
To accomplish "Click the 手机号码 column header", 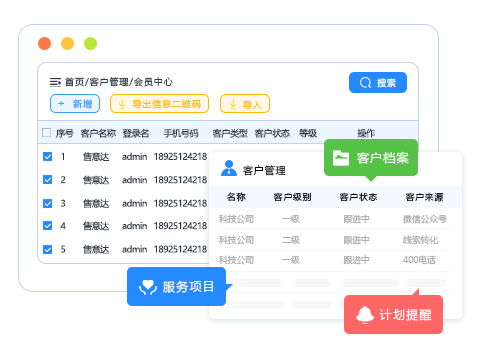I will (181, 133).
